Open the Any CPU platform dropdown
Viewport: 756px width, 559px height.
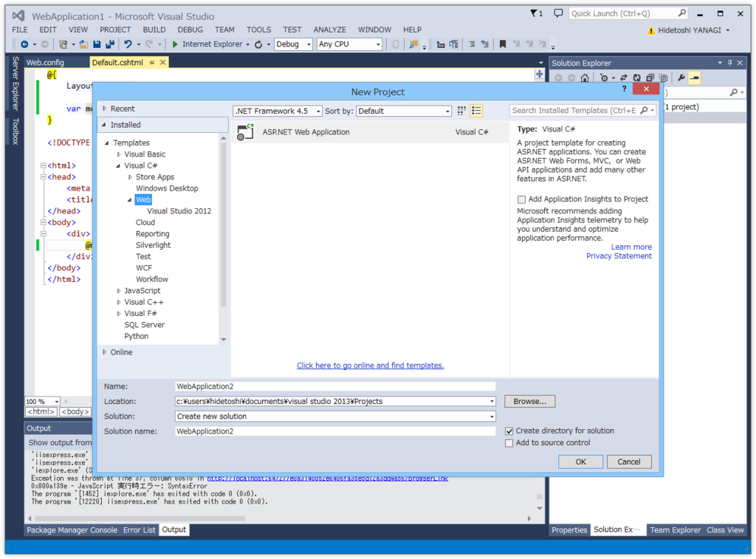(349, 44)
